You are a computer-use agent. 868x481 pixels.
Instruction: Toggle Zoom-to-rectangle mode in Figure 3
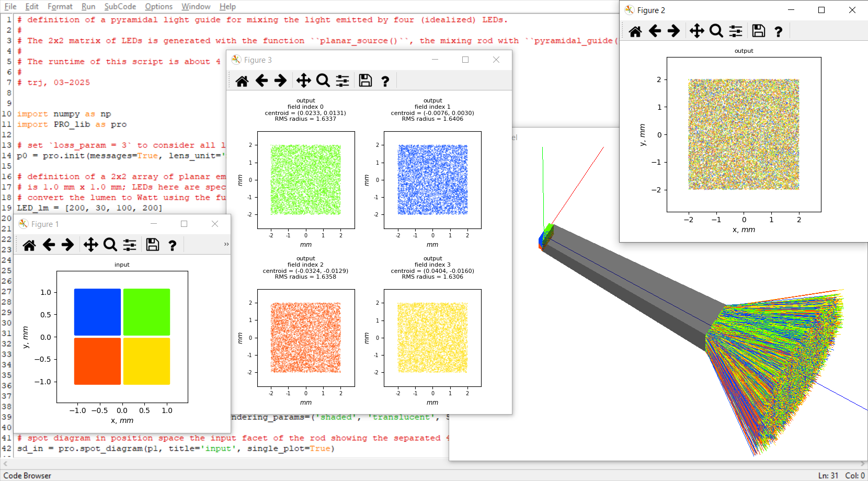pos(323,81)
